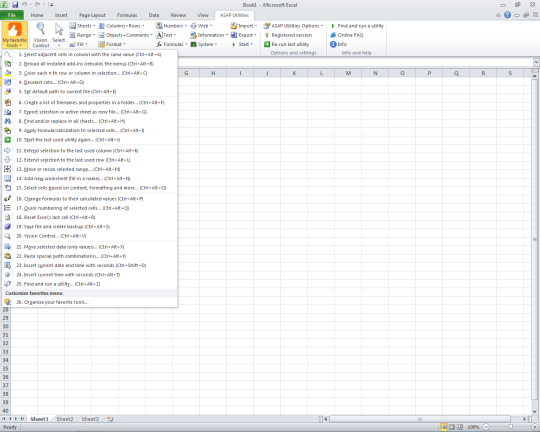The width and height of the screenshot is (540, 432).
Task: Click Find and run a utility ribbon button
Action: [357, 26]
